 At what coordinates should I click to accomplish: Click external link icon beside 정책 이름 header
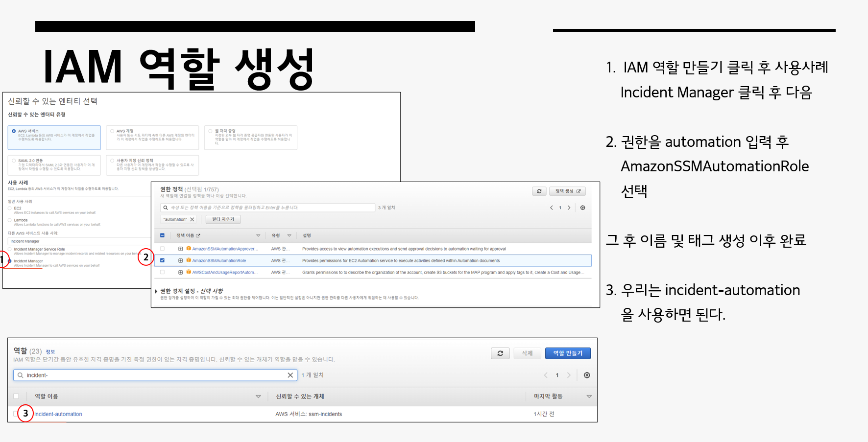[x=198, y=235]
